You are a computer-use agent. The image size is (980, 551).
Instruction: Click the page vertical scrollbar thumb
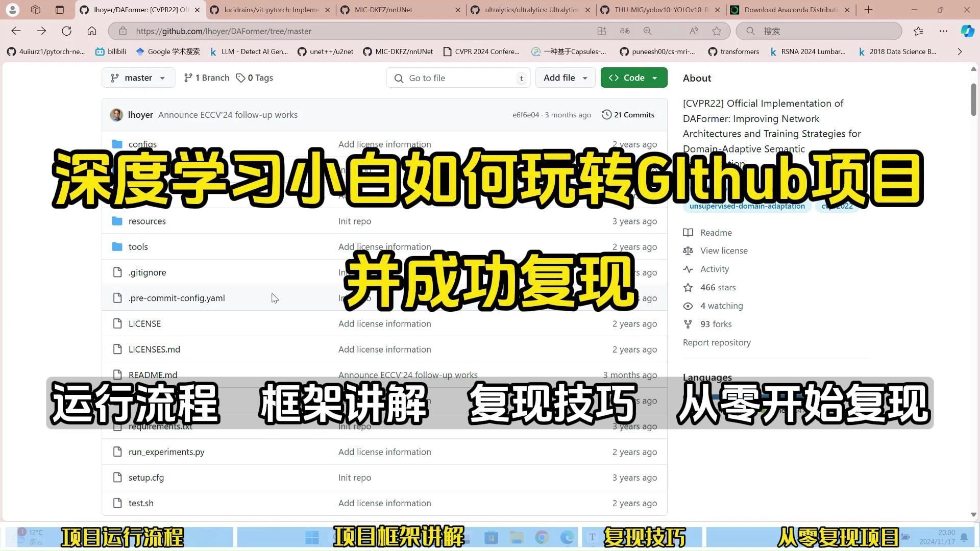(x=973, y=99)
